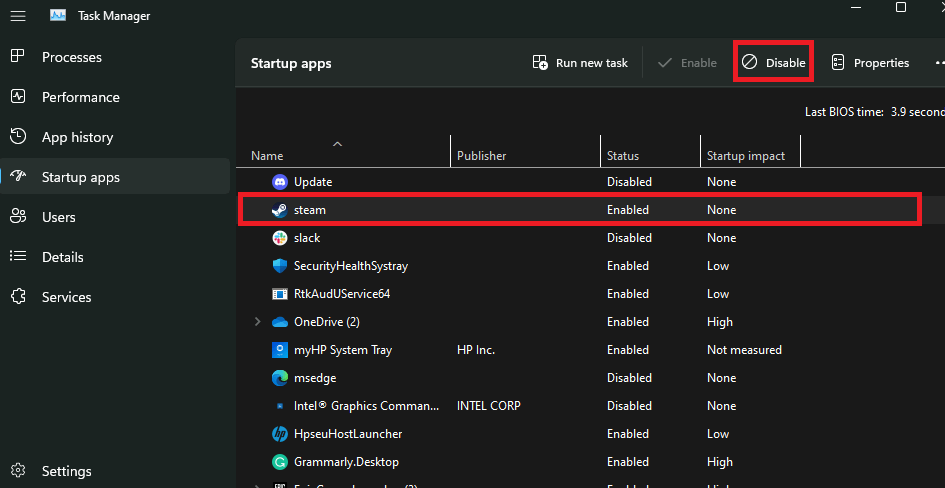Click the RtkAudUService64 icon

click(x=280, y=294)
